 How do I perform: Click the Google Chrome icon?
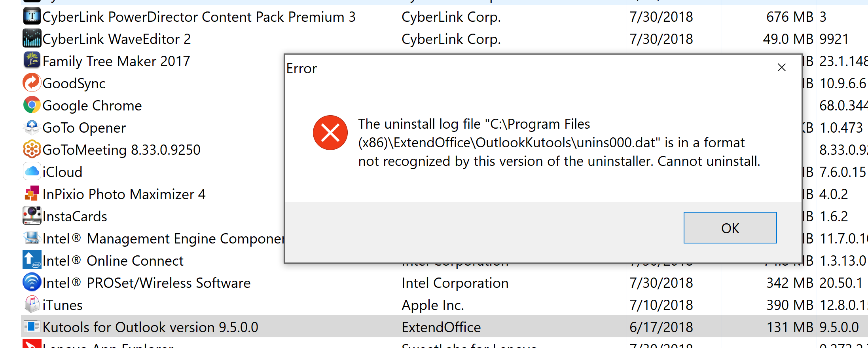coord(32,105)
